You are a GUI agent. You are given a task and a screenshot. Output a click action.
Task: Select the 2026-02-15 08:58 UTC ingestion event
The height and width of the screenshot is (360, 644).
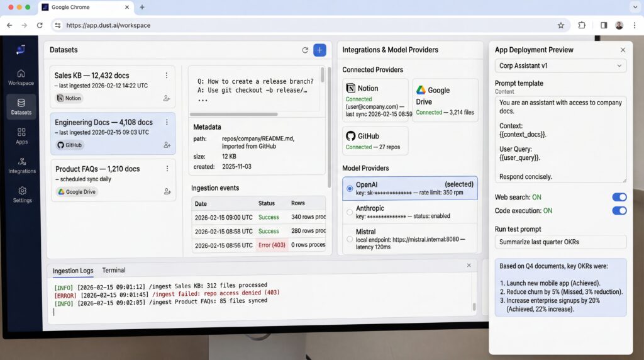(258, 232)
